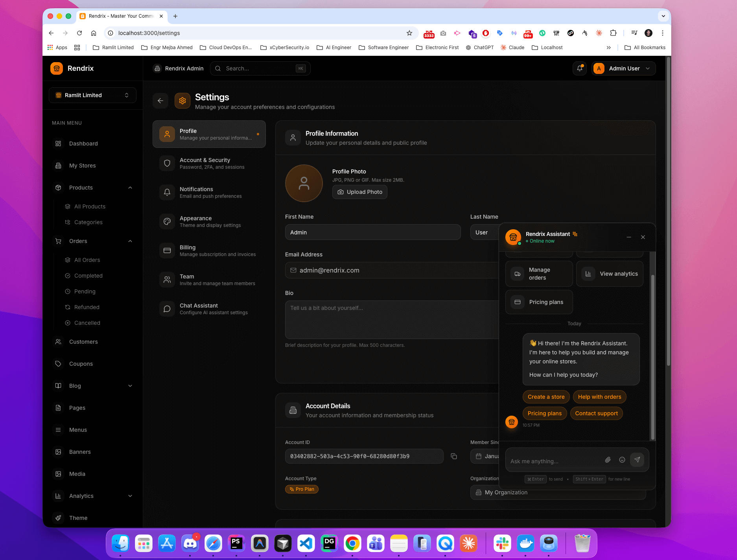Send the chat message with the send icon
Image resolution: width=737 pixels, height=560 pixels.
point(637,459)
